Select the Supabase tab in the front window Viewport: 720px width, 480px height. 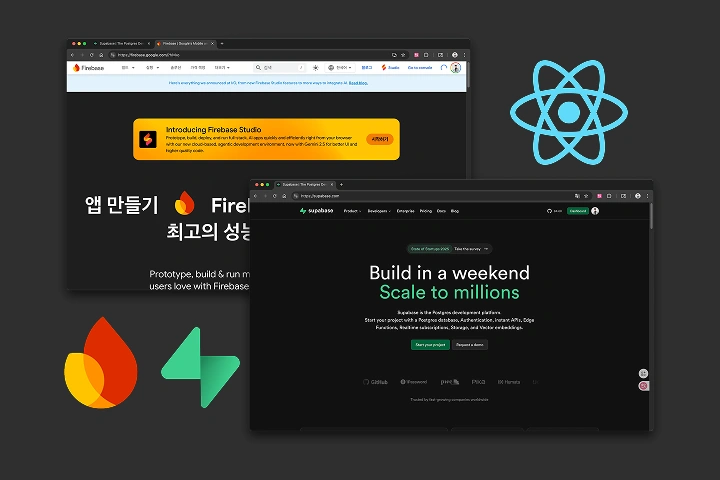[305, 185]
